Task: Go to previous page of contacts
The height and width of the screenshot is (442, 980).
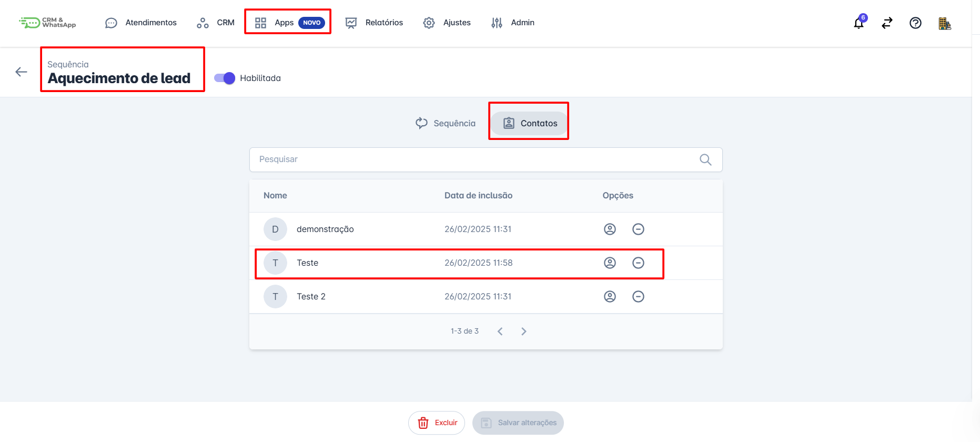Action: coord(500,331)
